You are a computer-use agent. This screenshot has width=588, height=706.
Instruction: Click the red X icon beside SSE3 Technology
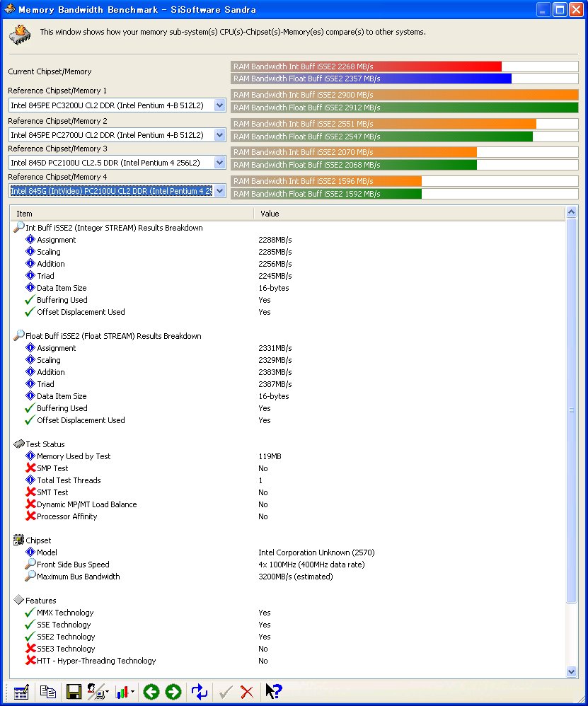pos(30,649)
